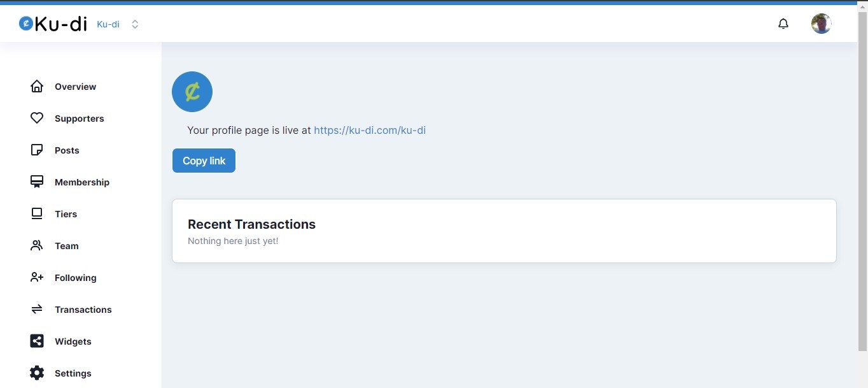Click the blue cedi profile avatar
Image resolution: width=868 pixels, height=388 pixels.
tap(192, 92)
